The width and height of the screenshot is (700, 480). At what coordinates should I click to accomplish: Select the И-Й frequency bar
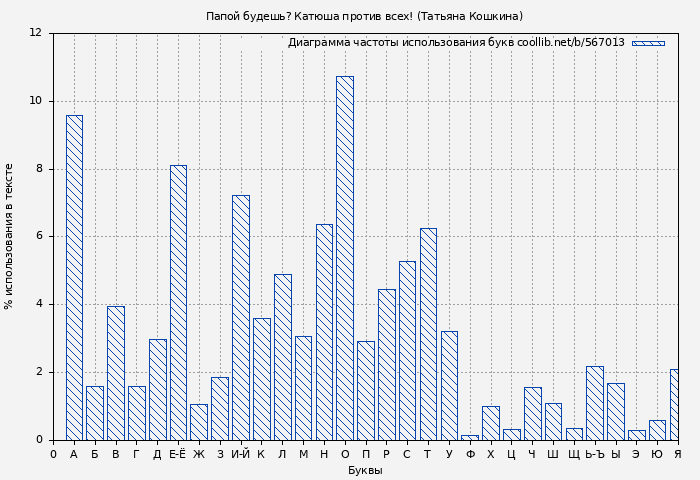point(240,317)
